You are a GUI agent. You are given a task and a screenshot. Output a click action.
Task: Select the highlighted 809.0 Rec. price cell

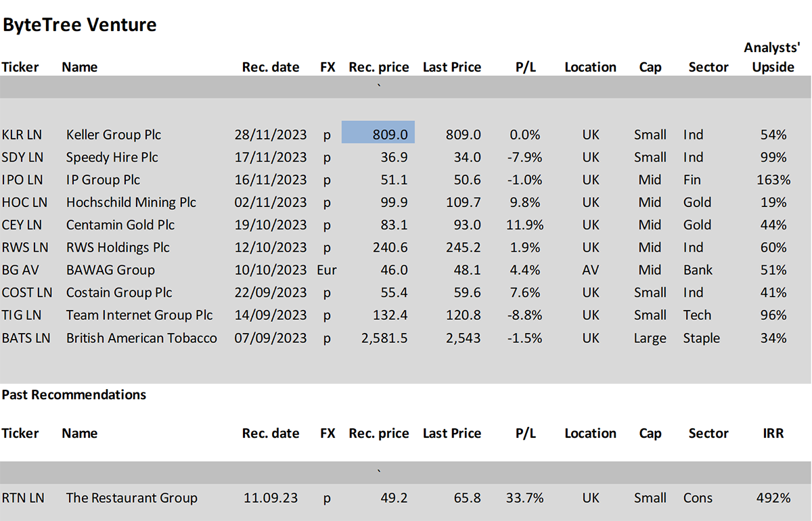[378, 132]
